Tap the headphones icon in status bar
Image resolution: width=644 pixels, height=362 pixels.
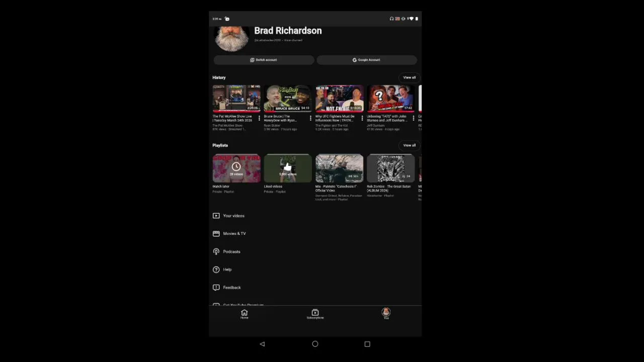point(391,19)
